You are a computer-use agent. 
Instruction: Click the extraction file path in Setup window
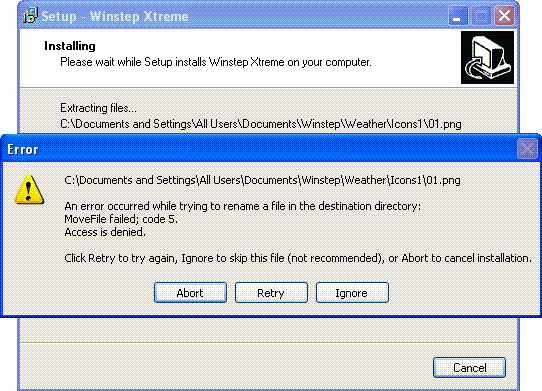coord(261,124)
